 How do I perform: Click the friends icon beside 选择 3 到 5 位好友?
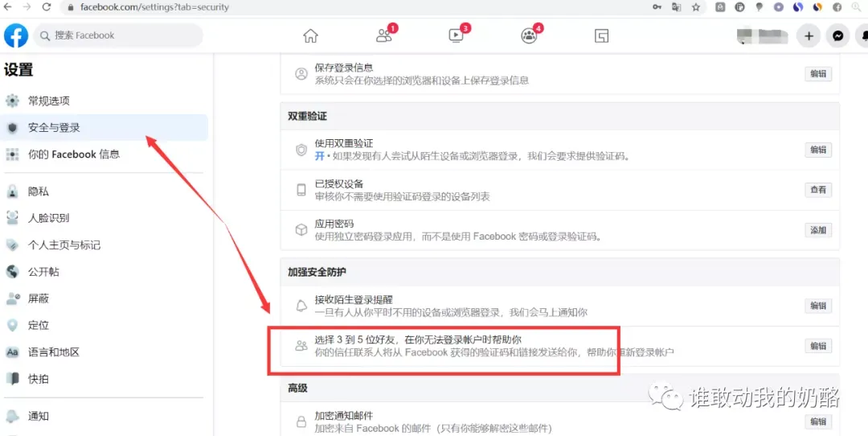coord(301,346)
